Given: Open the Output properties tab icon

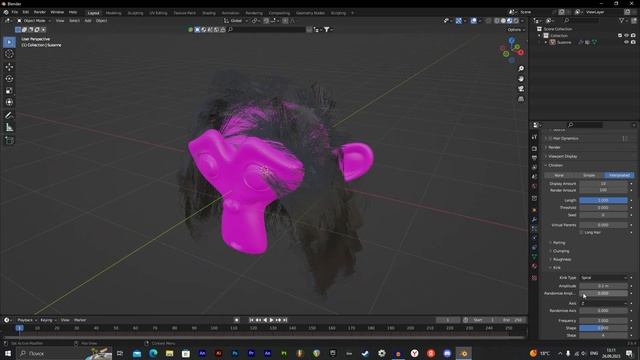Looking at the screenshot, I should coord(534,158).
